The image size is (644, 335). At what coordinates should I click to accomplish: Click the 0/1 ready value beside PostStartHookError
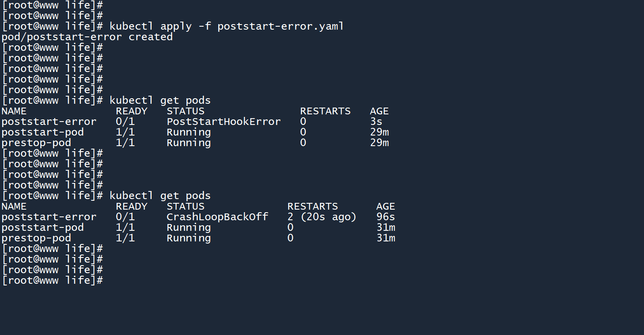(x=125, y=122)
